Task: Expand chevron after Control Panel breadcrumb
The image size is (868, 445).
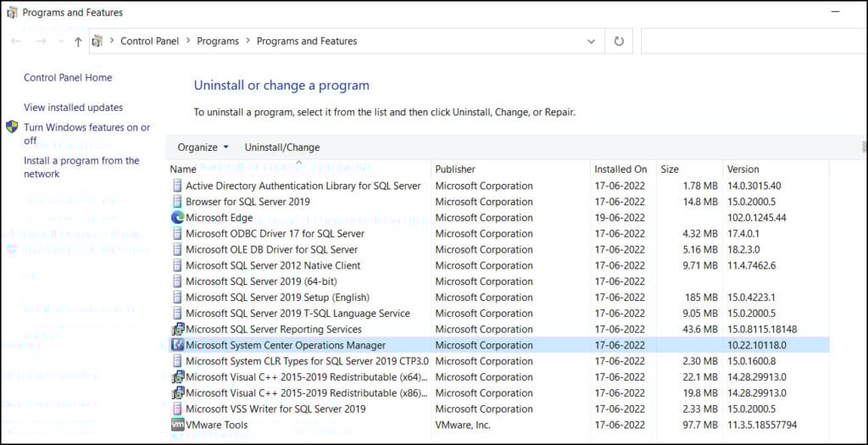Action: pos(187,41)
